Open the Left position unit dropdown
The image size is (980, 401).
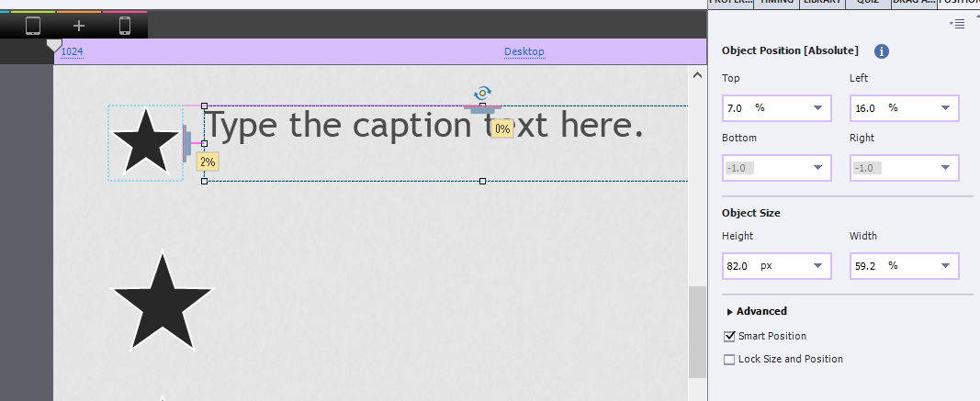click(945, 108)
